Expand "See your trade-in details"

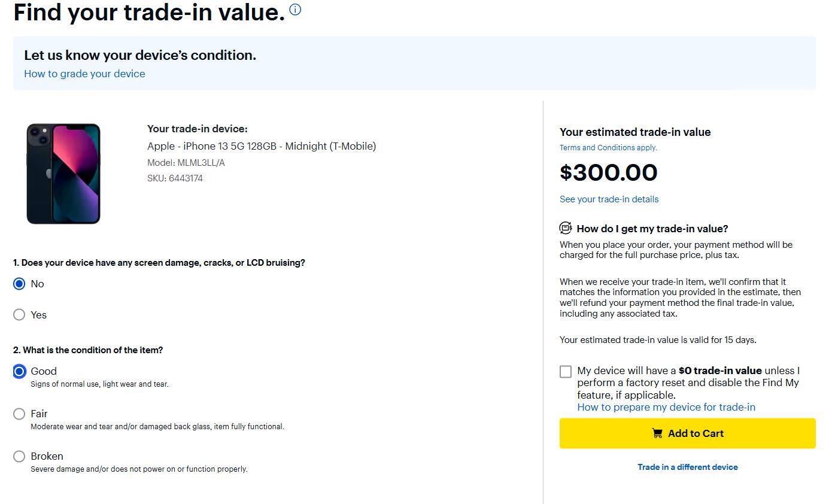click(x=609, y=199)
